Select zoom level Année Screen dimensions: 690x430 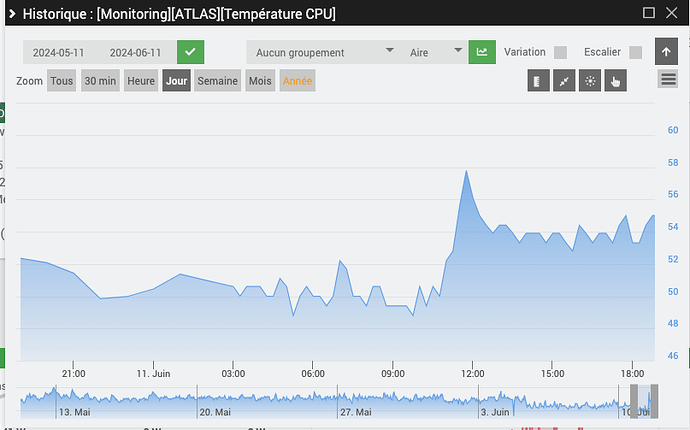(297, 81)
